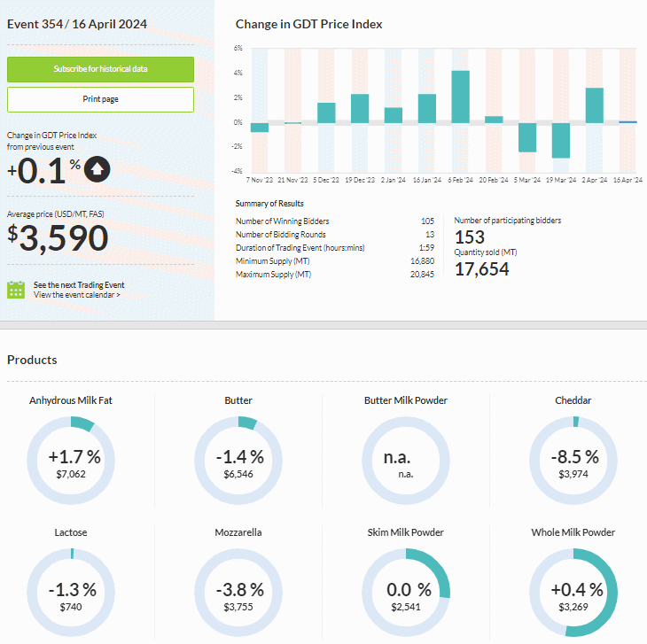Click the Print page button
Viewport: 647px width, 644px height.
coord(100,99)
